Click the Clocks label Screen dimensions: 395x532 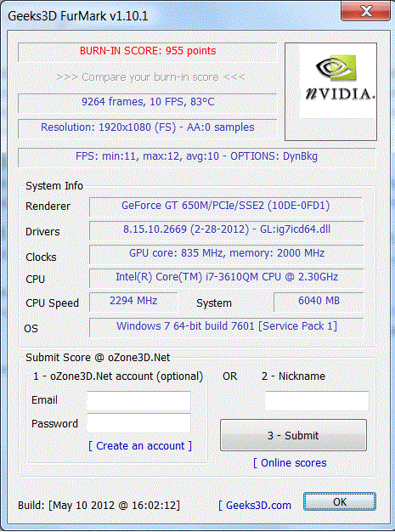41,258
